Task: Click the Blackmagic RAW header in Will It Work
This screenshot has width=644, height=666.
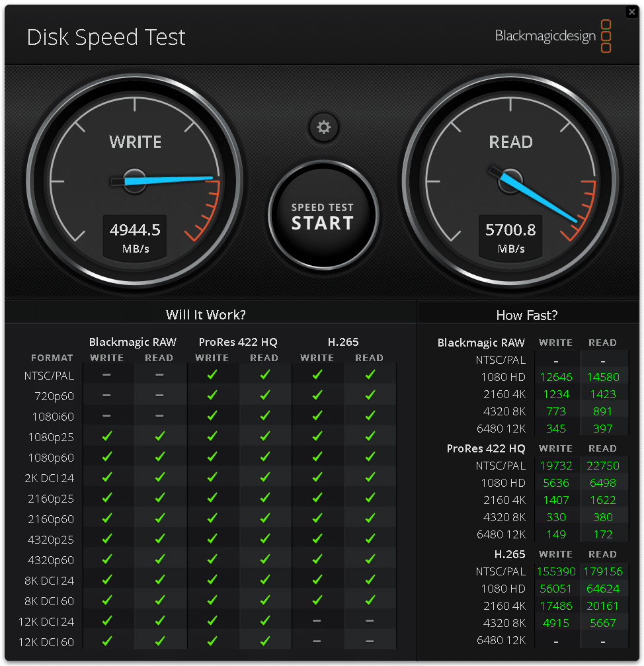Action: (133, 342)
